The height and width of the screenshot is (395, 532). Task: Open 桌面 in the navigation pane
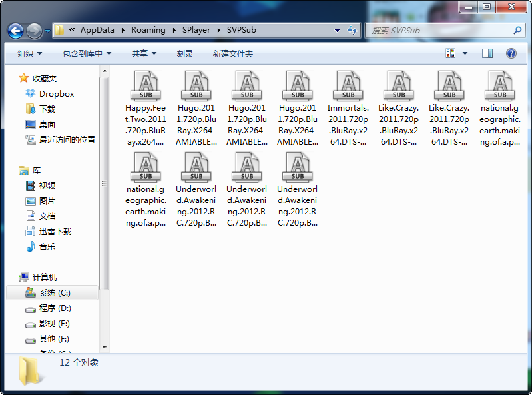[47, 124]
